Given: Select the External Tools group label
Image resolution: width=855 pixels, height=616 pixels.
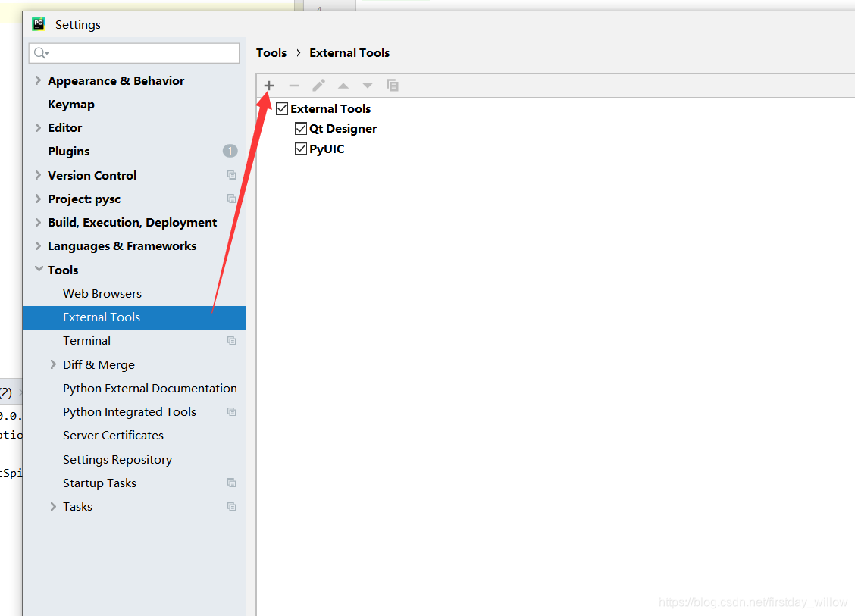Looking at the screenshot, I should [330, 108].
